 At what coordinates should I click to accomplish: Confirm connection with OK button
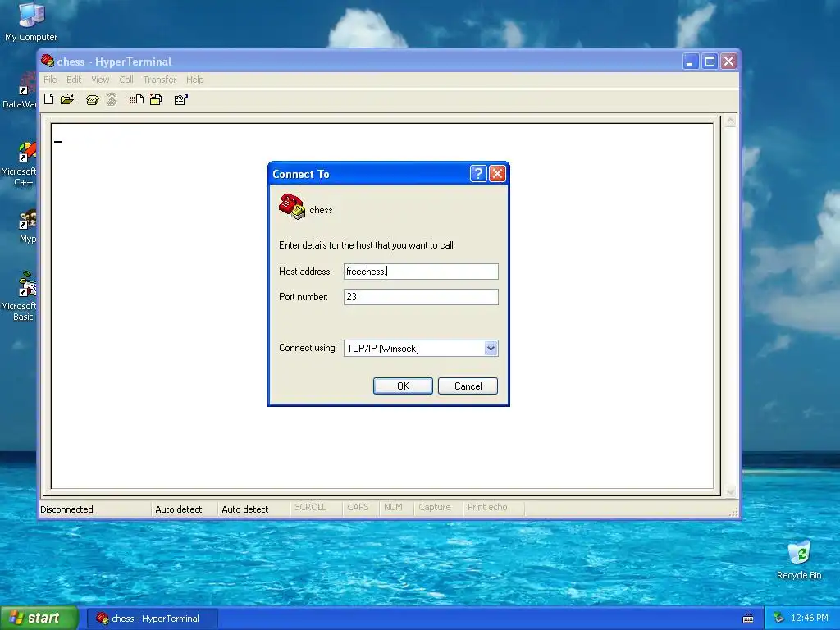point(403,386)
